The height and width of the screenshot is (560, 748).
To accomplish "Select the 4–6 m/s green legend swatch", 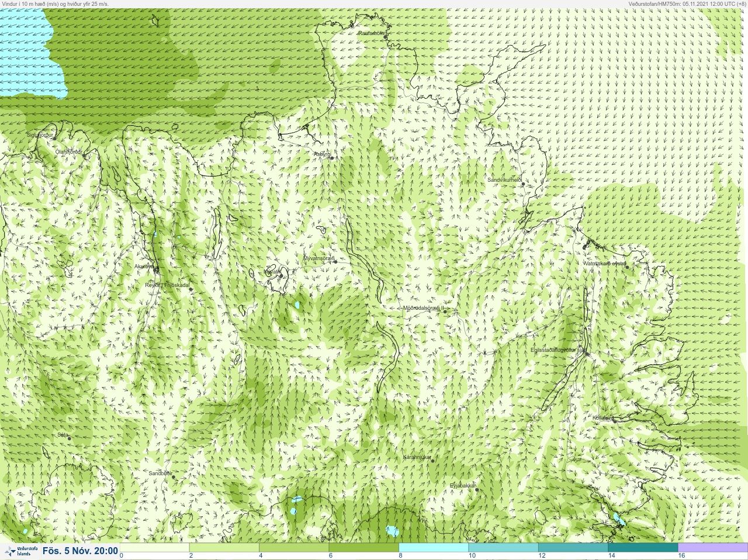I will pyautogui.click(x=294, y=548).
